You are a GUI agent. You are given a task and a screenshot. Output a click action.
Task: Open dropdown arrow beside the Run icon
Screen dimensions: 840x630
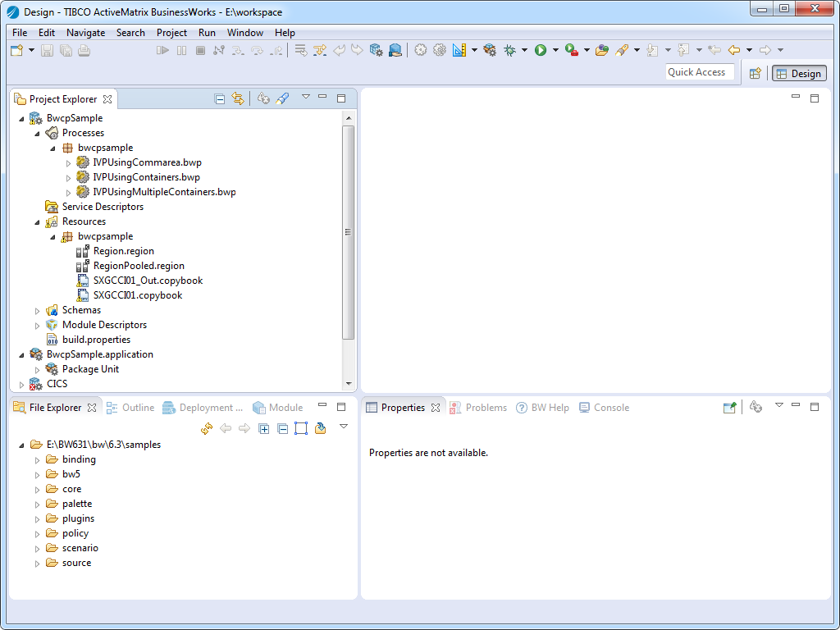555,50
